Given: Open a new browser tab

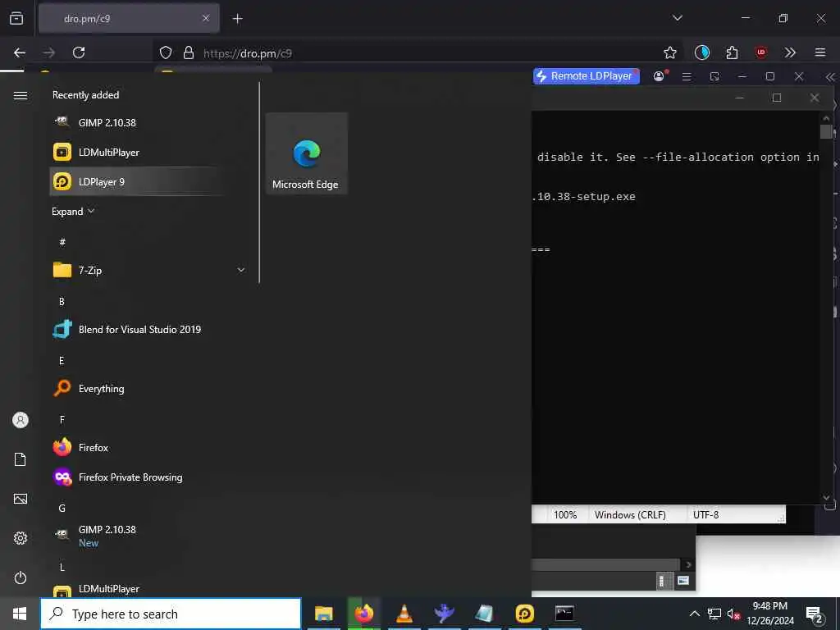Looking at the screenshot, I should pos(237,19).
